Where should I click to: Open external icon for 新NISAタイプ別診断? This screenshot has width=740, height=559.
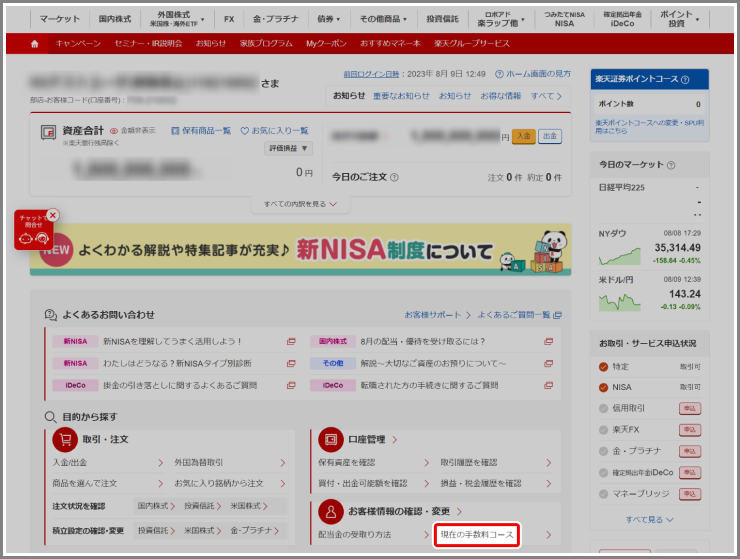point(291,364)
